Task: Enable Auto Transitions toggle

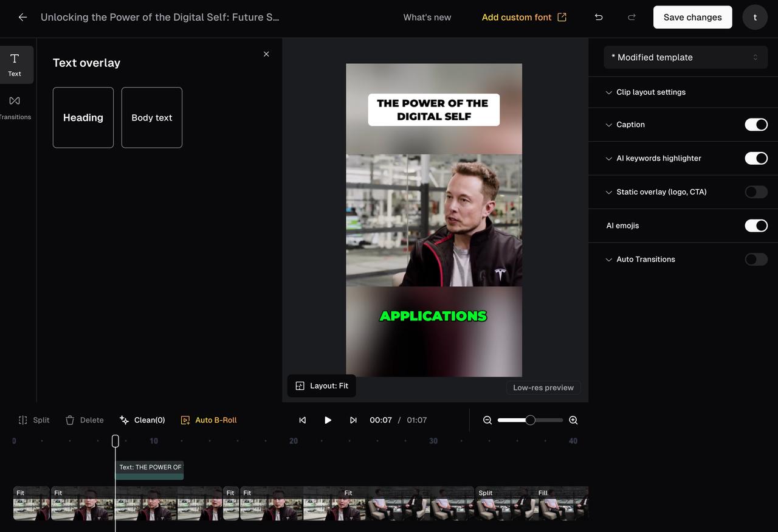Action: click(x=756, y=260)
